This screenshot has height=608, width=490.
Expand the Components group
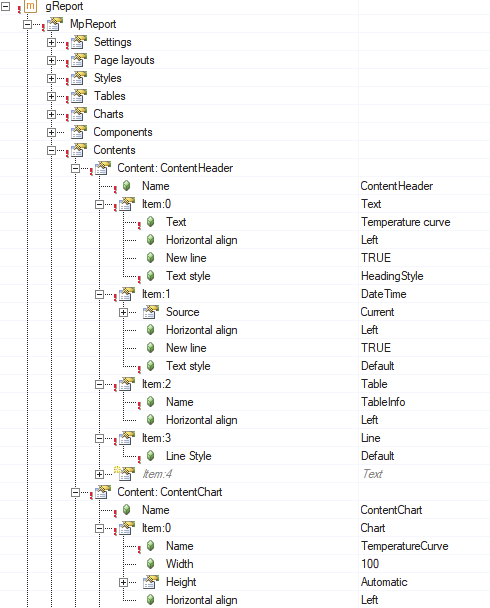point(51,132)
